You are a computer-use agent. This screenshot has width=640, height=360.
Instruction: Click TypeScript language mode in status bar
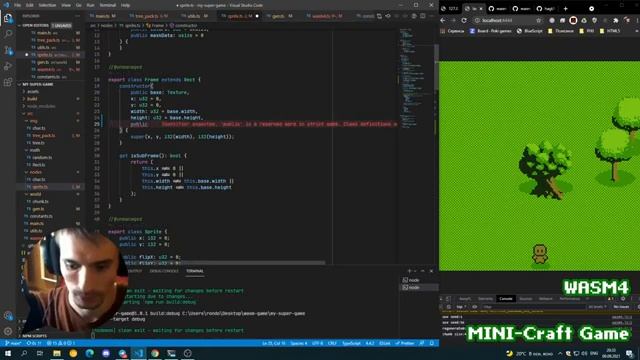(x=351, y=343)
